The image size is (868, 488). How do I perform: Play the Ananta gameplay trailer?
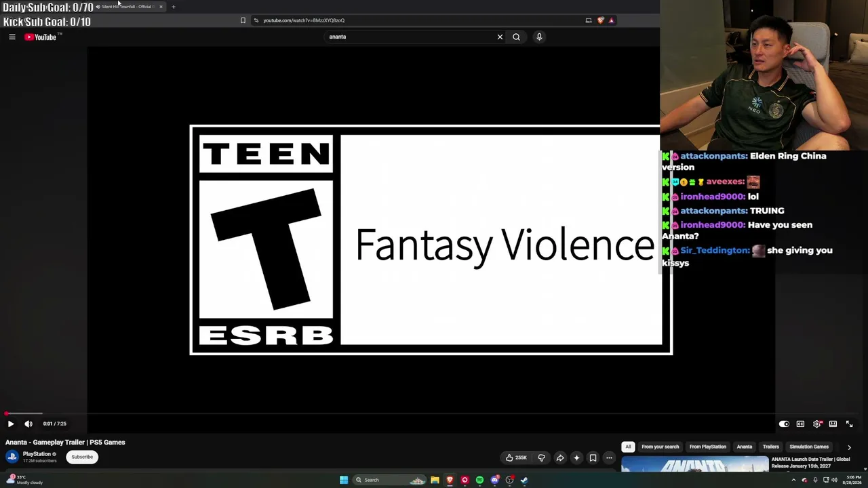click(x=11, y=424)
